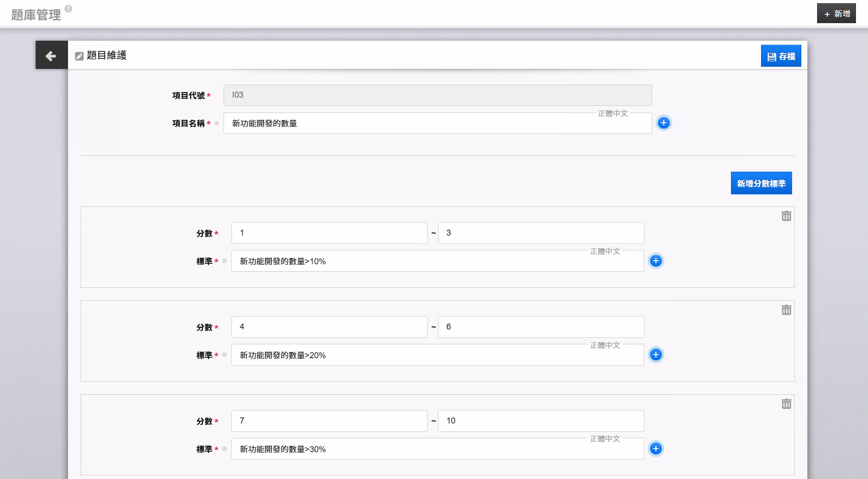Add language for 項目名稱 field
The height and width of the screenshot is (479, 868).
click(x=663, y=123)
